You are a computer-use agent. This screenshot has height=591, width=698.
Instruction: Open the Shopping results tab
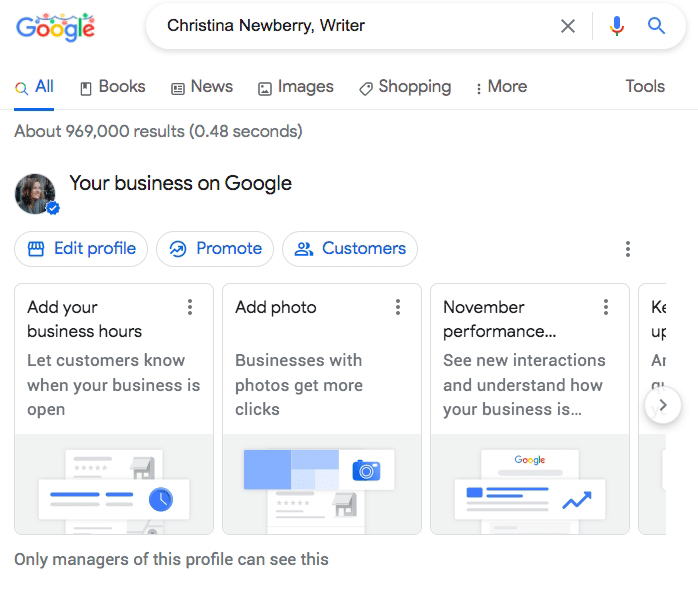[405, 87]
